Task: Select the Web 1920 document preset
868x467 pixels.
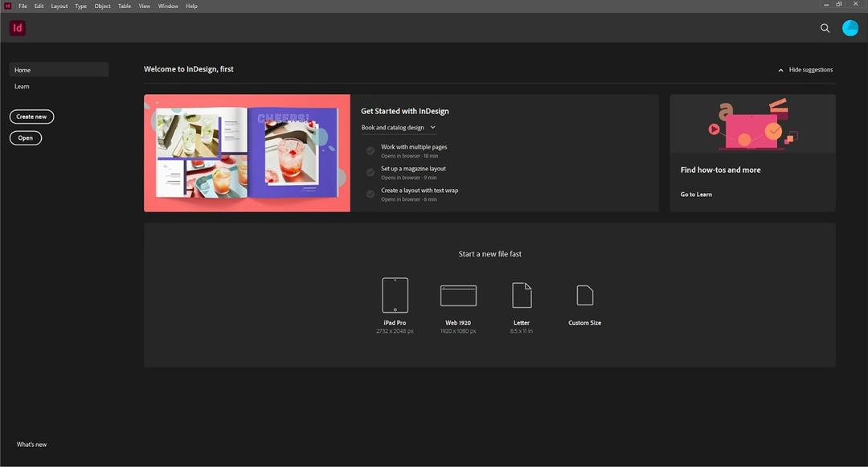Action: [x=458, y=295]
